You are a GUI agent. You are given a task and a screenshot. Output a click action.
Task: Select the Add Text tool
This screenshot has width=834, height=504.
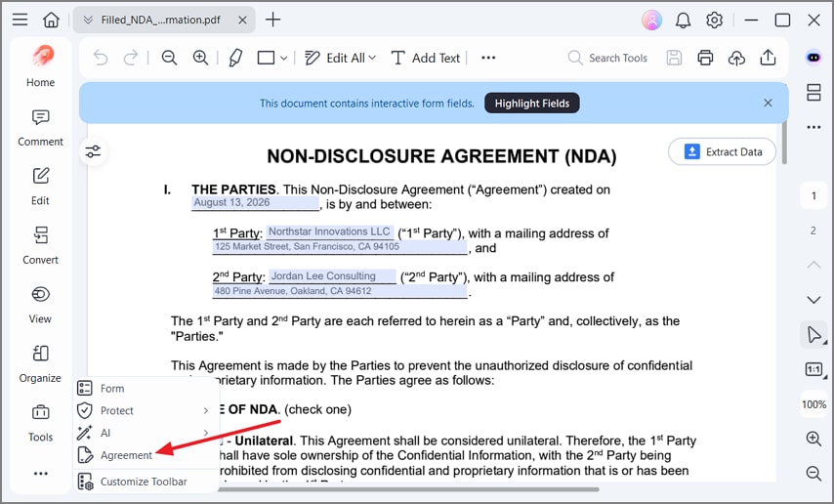click(x=426, y=58)
